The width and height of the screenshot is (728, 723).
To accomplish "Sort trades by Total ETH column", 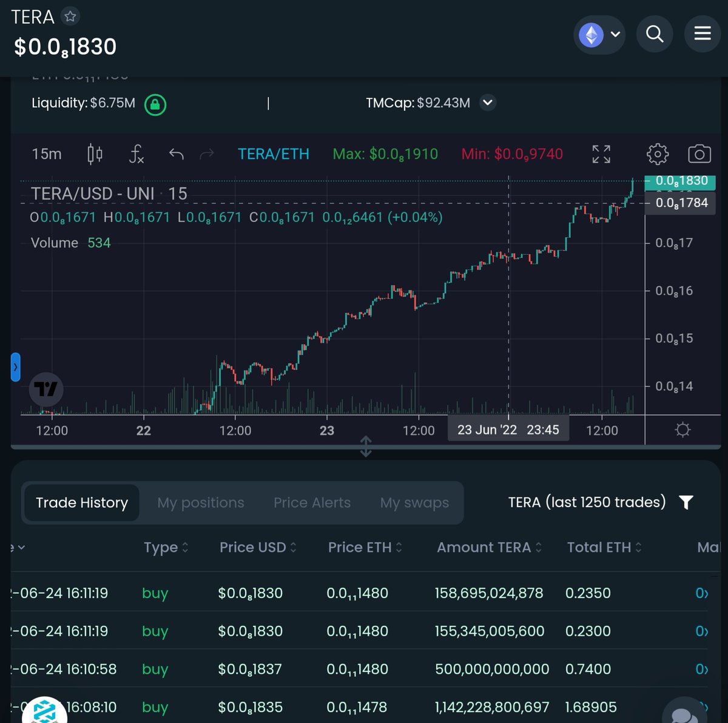I will click(604, 548).
